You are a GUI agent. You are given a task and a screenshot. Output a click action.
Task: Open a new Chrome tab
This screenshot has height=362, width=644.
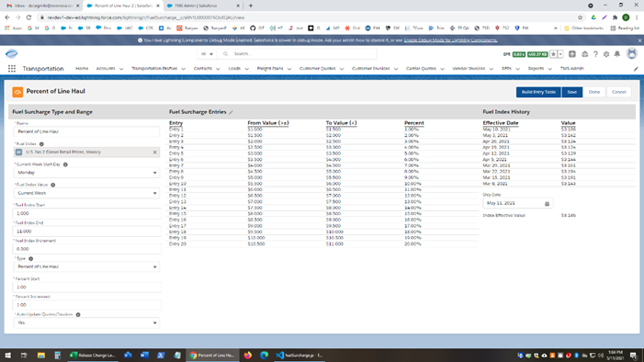[x=251, y=6]
